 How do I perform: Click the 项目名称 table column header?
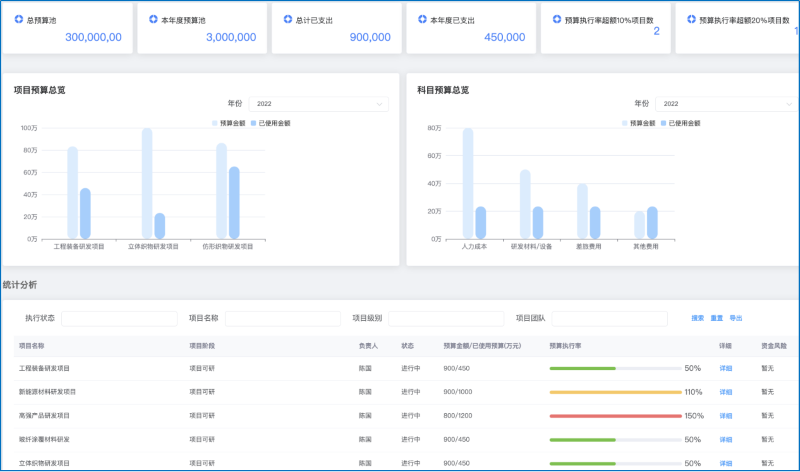tap(32, 346)
